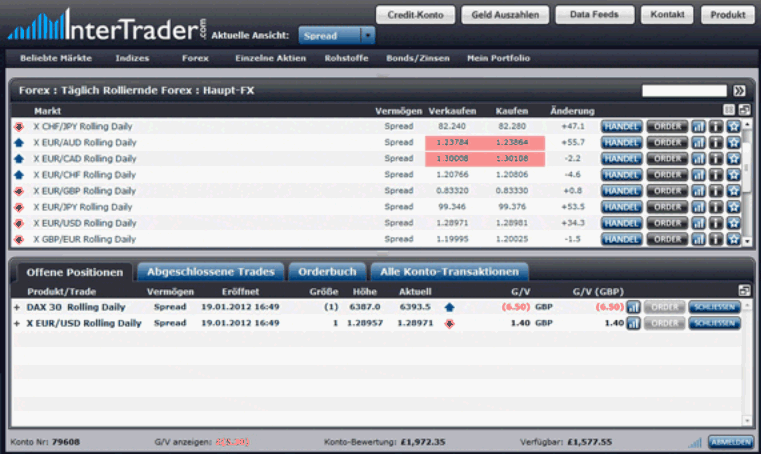Open chart icon for EUR/JPY Rolling Daily
Image resolution: width=761 pixels, height=454 pixels.
tap(698, 207)
